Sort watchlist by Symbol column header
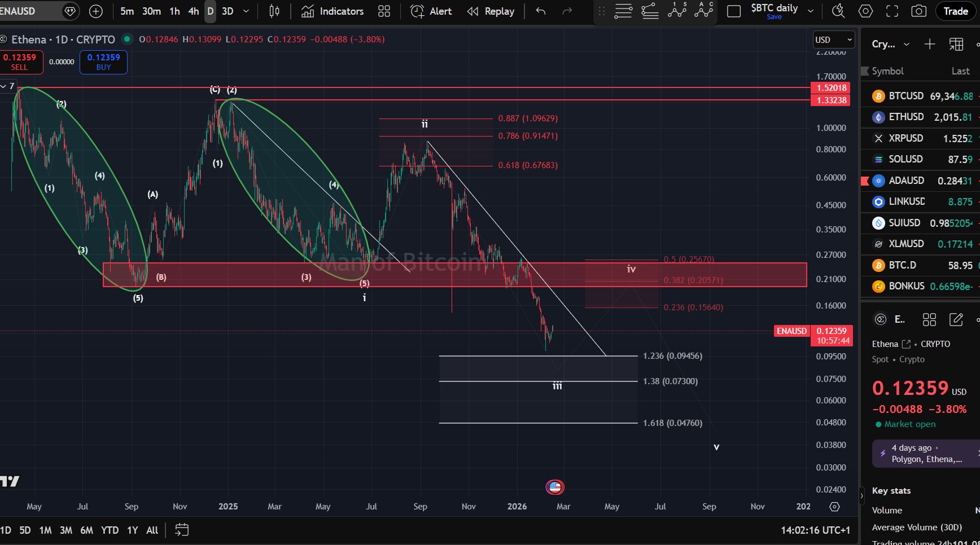This screenshot has height=545, width=980. pos(887,71)
